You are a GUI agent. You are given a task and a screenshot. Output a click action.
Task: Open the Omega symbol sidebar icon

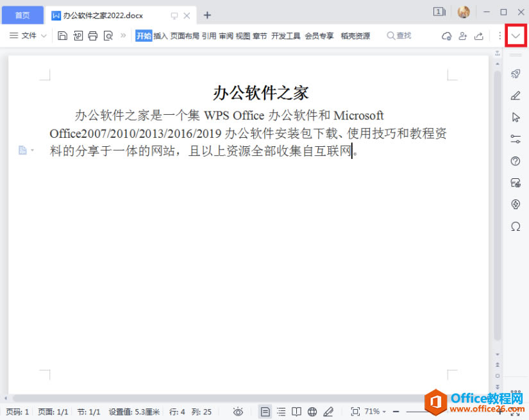[516, 226]
